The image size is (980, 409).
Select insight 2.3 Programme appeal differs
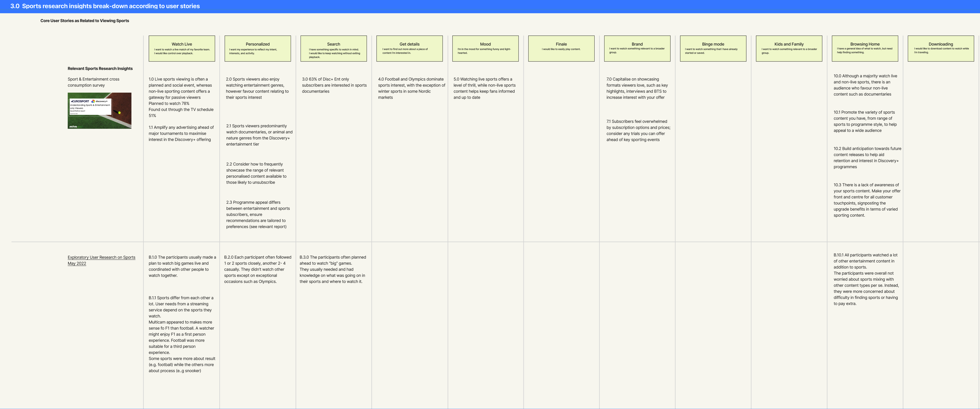(x=258, y=214)
